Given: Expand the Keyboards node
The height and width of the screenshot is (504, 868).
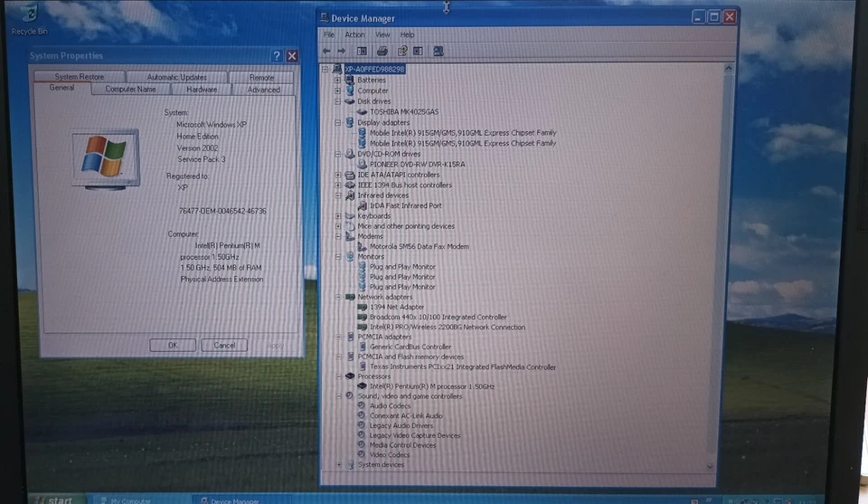Looking at the screenshot, I should click(x=337, y=216).
